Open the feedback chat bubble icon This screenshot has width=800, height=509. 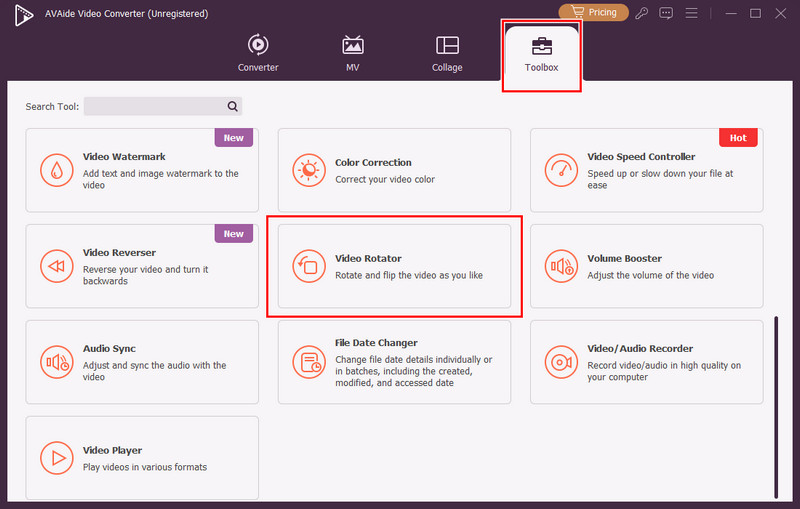click(x=666, y=13)
